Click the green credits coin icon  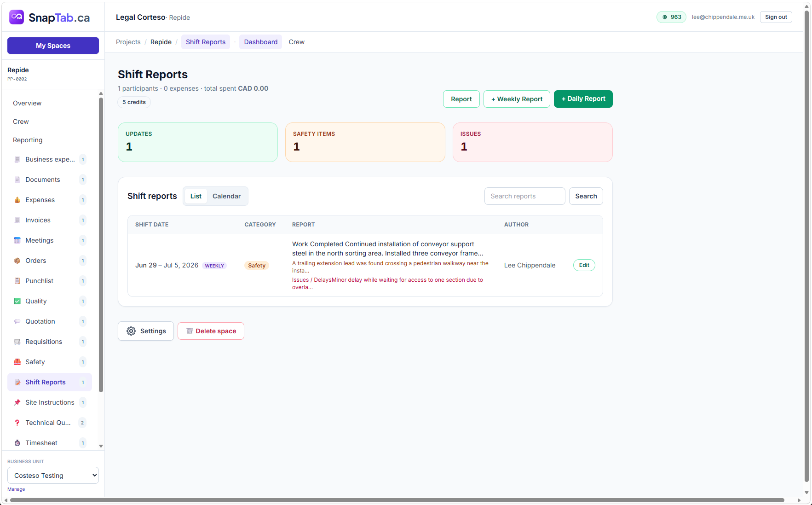point(664,17)
